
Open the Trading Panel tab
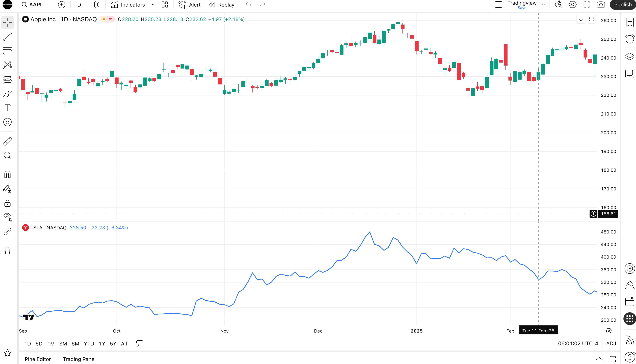(x=79, y=359)
